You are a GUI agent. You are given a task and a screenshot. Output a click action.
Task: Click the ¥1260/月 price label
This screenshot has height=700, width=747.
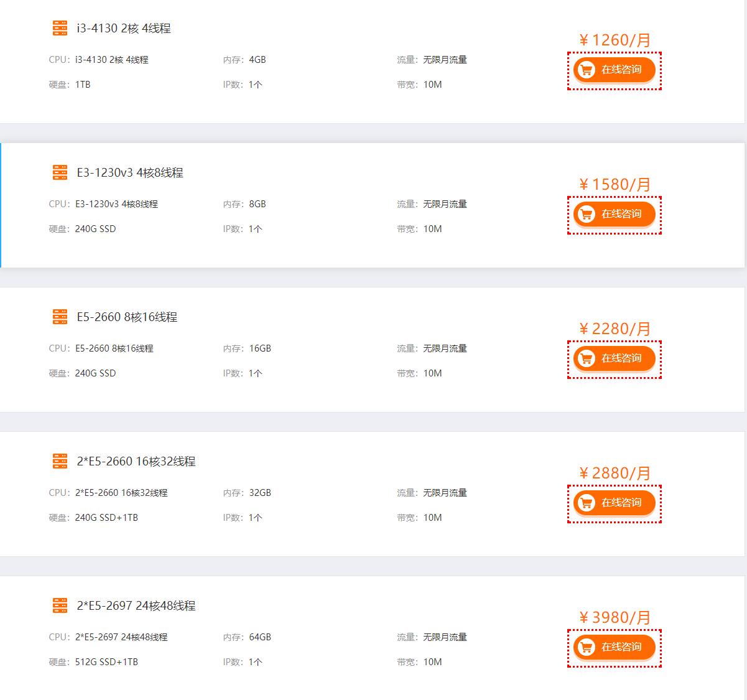click(x=615, y=40)
